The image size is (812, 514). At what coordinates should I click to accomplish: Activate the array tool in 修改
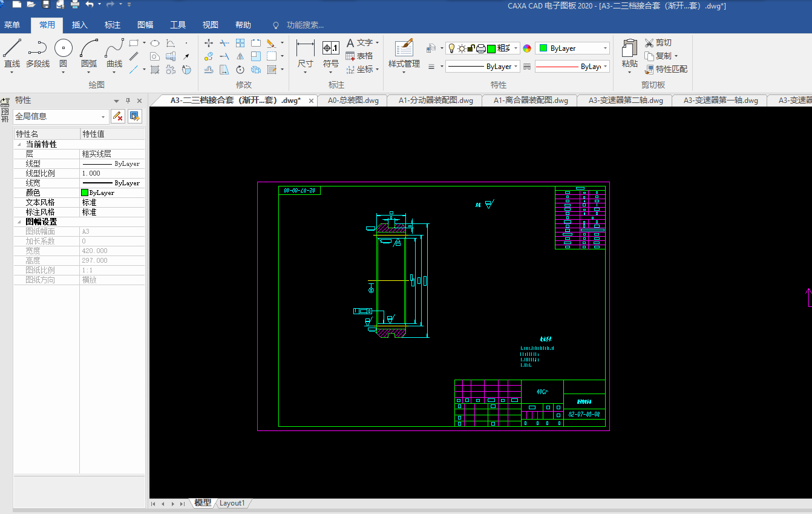(240, 43)
